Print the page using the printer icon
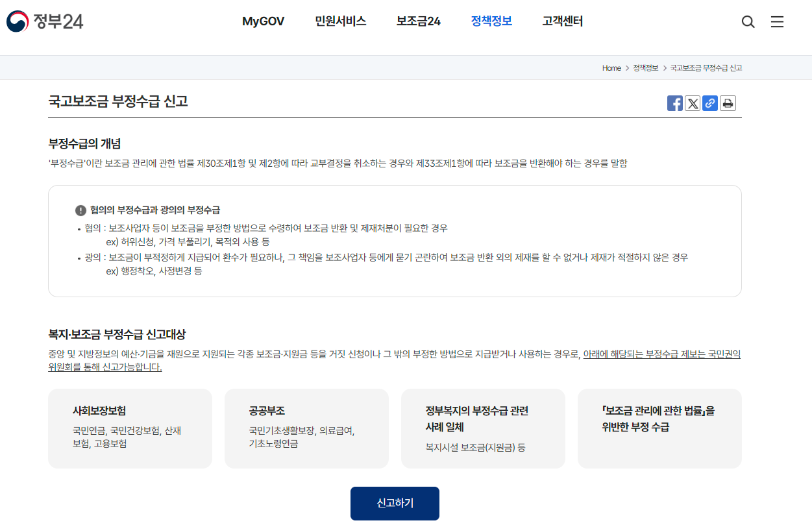Image resolution: width=812 pixels, height=525 pixels. [728, 103]
